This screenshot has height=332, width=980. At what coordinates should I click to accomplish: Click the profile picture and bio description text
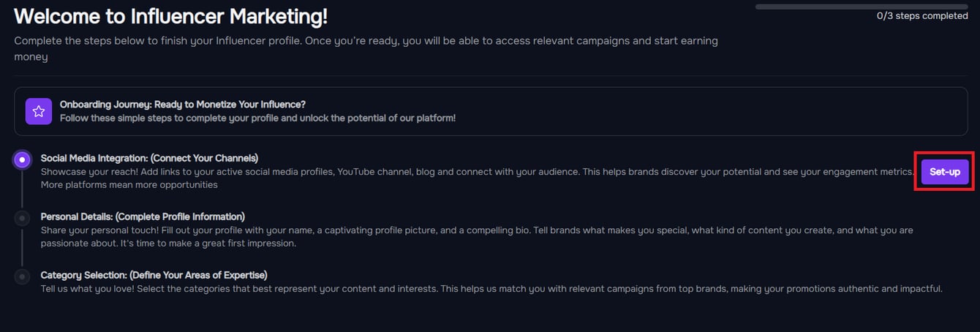(477, 236)
